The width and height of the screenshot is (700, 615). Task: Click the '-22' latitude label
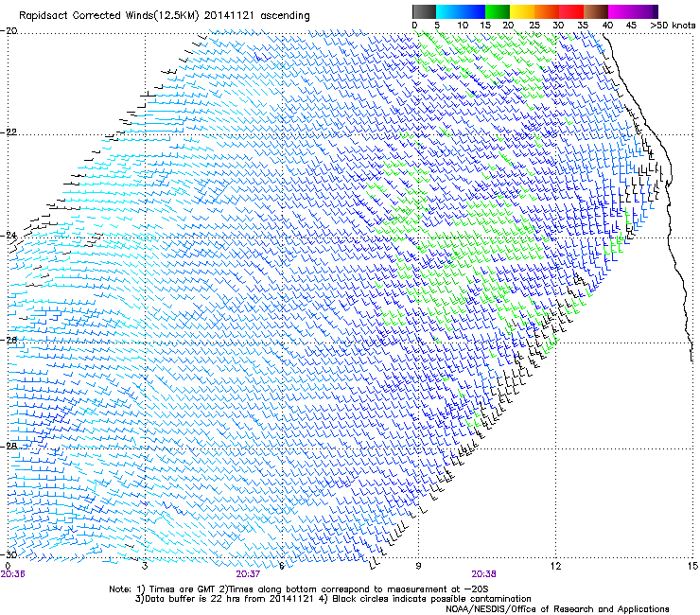point(9,132)
